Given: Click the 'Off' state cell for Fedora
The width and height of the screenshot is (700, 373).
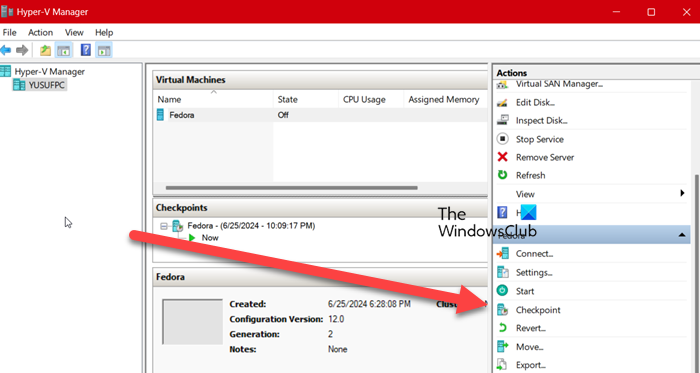Looking at the screenshot, I should pos(283,115).
